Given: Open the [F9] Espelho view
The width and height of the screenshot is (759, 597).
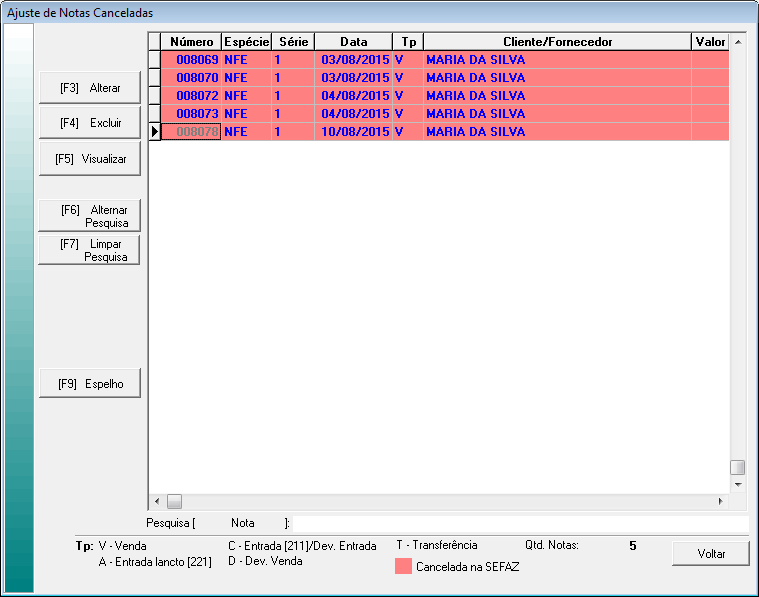Looking at the screenshot, I should (x=89, y=384).
